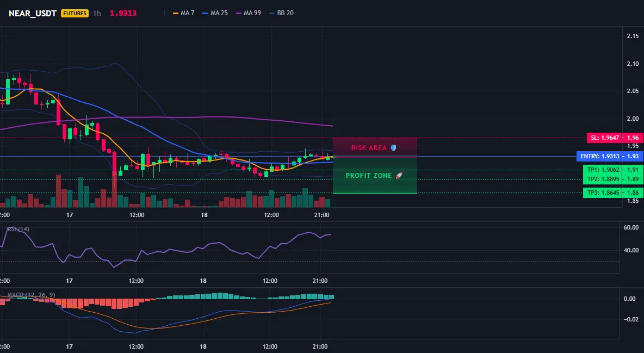
Task: Click the 2.15 value on price axis
Action: click(x=633, y=36)
